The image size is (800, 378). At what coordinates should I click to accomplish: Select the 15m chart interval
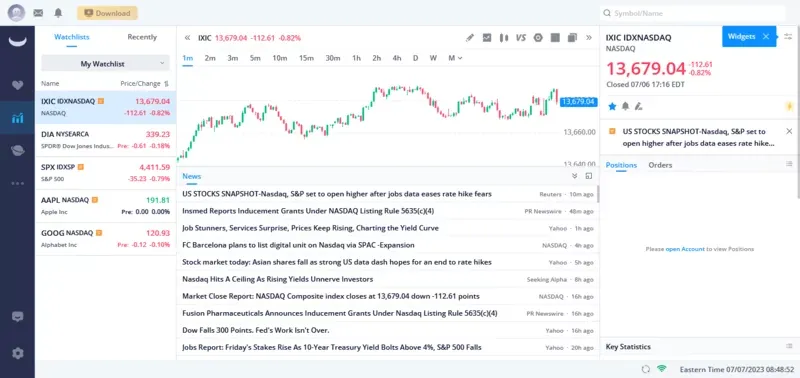[x=306, y=58]
